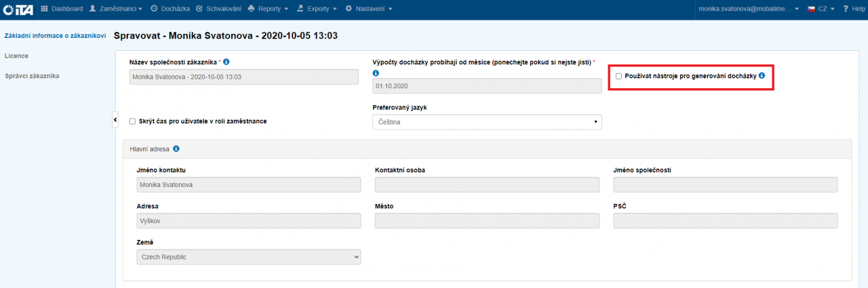
Task: Enable Používat nástroje pro generování docházky
Action: [618, 76]
